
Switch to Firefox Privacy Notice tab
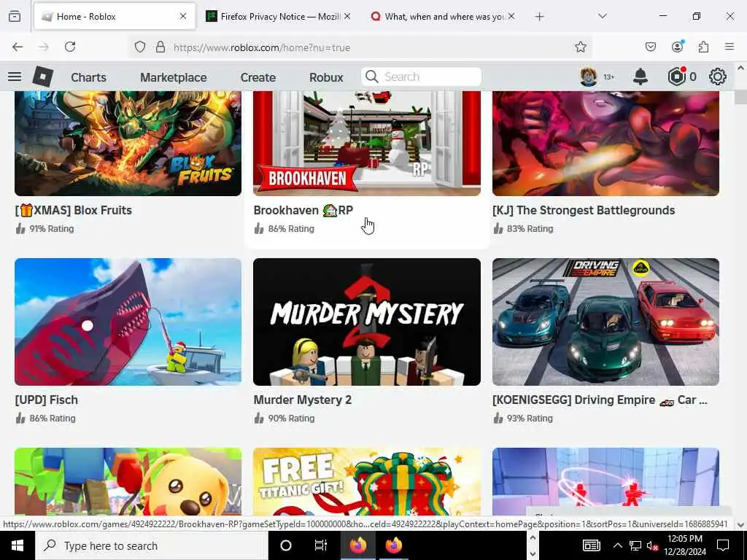(x=279, y=17)
